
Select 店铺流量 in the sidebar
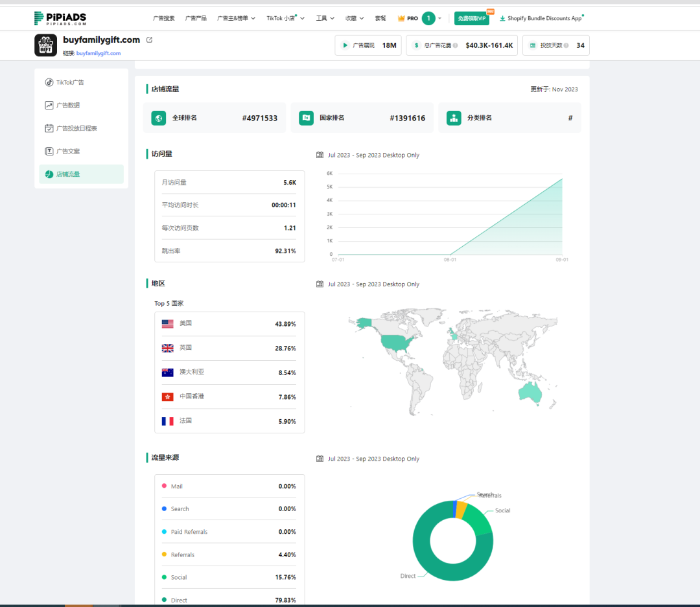[81, 174]
